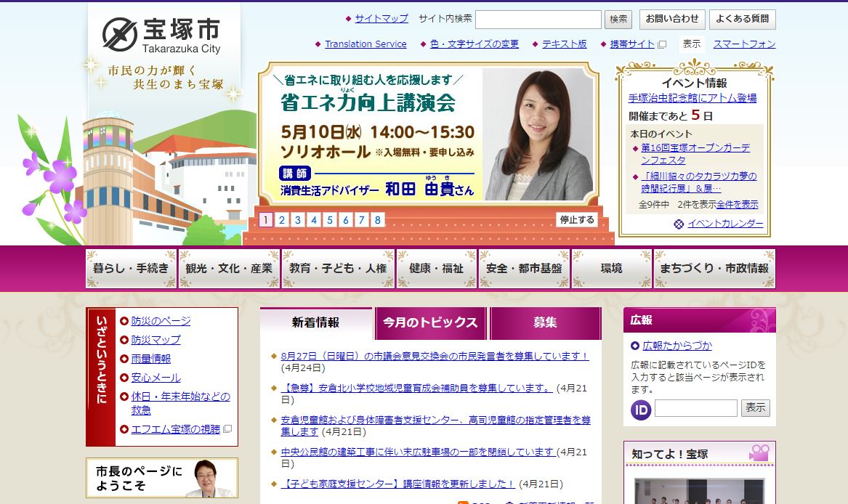The width and height of the screenshot is (848, 504).
Task: Click the video camera icon beside 知ってよ！宝塚
Action: pos(759,453)
